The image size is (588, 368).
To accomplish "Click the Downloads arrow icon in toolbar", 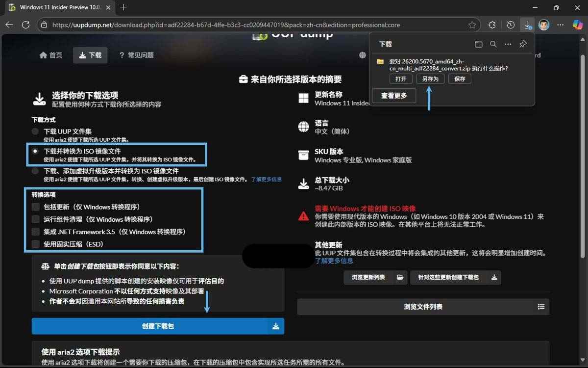I will (x=527, y=25).
